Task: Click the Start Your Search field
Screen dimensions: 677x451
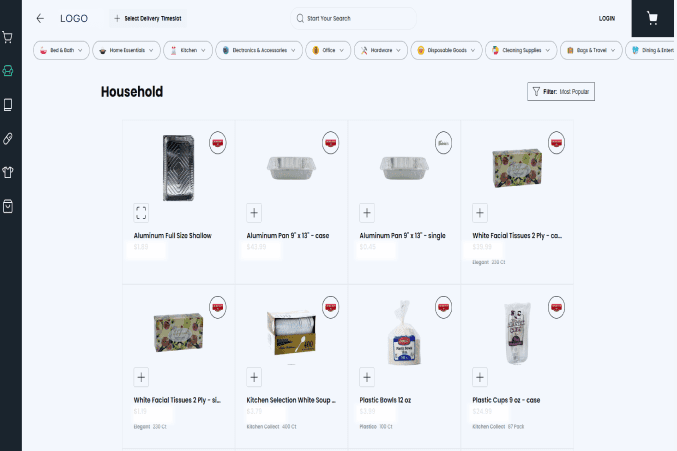Action: (x=354, y=18)
